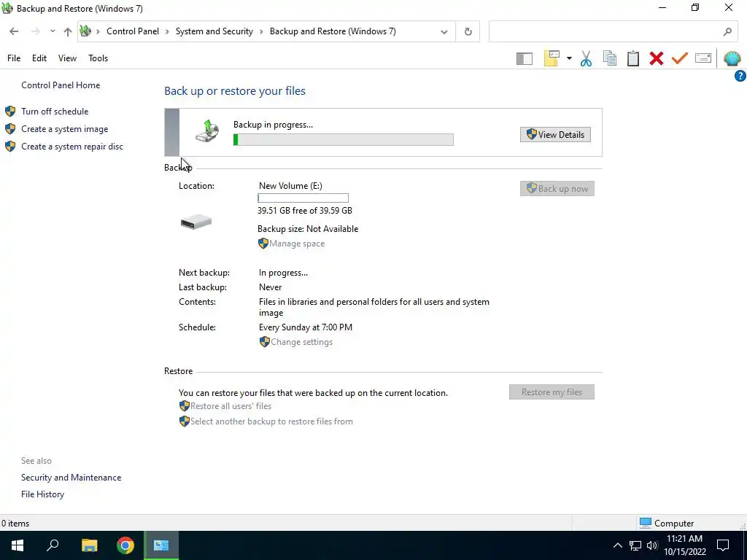Go to Control Panel Home
The image size is (747, 560).
coord(61,85)
